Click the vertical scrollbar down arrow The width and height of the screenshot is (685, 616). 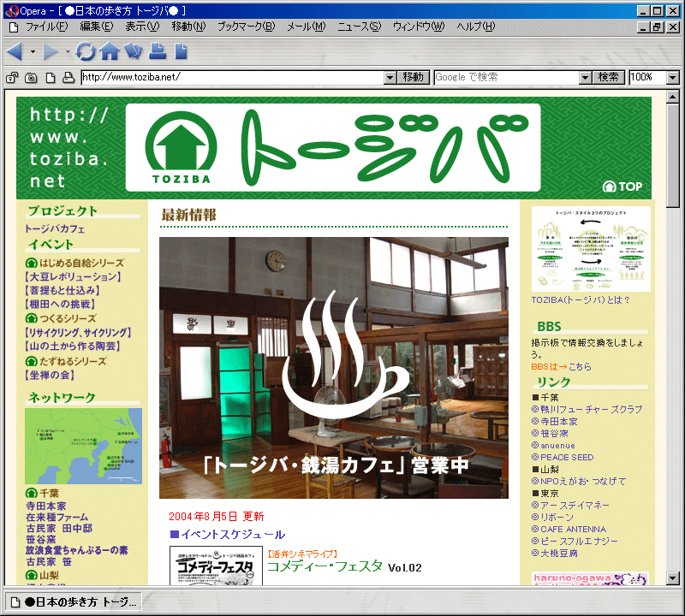673,578
